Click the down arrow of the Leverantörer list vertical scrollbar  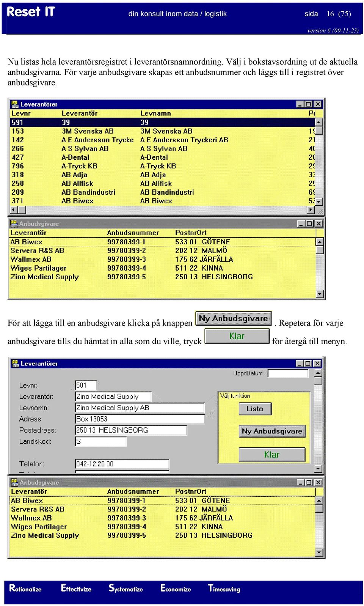click(318, 201)
